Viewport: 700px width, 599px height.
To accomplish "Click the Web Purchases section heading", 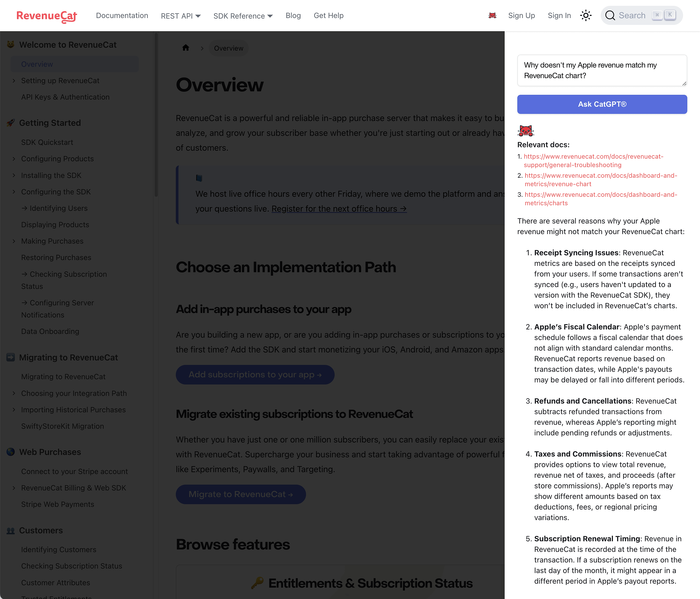I will point(50,452).
